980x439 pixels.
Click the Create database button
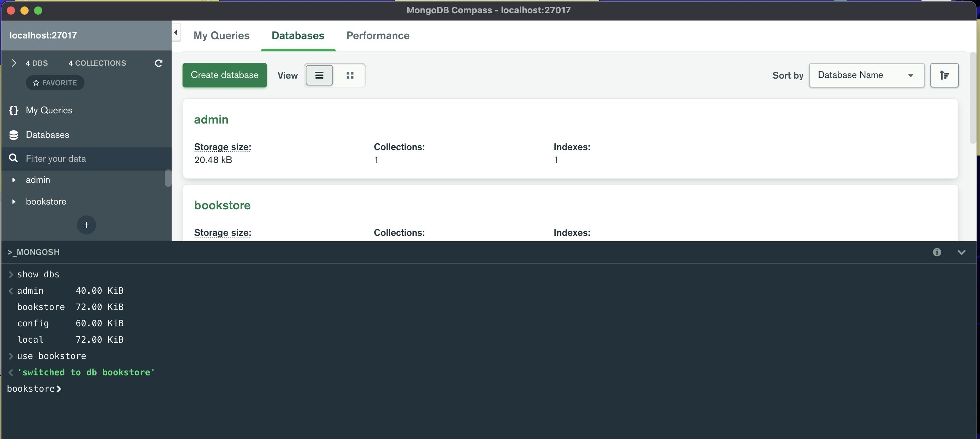(224, 75)
